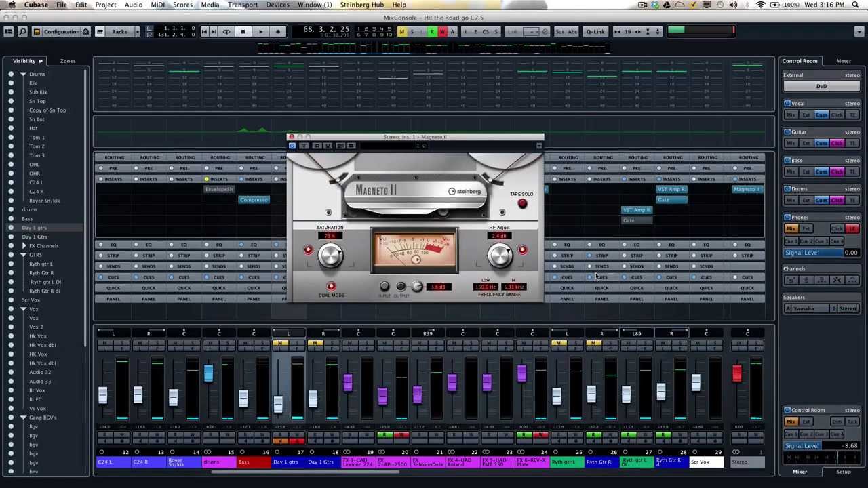Select the Input meter button in Magneto II
Image resolution: width=868 pixels, height=488 pixels.
[x=384, y=287]
